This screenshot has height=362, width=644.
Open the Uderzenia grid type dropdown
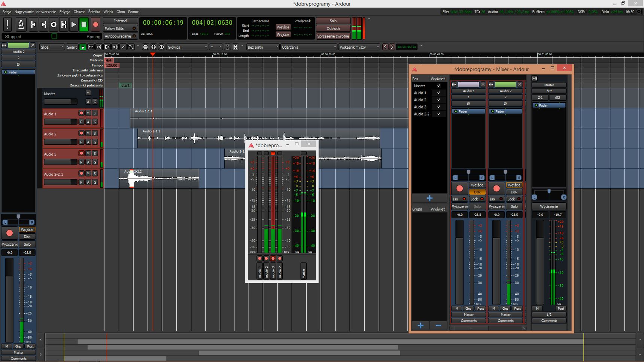point(309,47)
